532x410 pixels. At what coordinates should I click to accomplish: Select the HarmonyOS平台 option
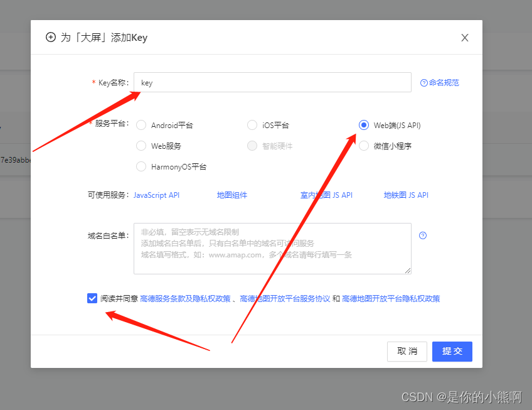tap(141, 166)
